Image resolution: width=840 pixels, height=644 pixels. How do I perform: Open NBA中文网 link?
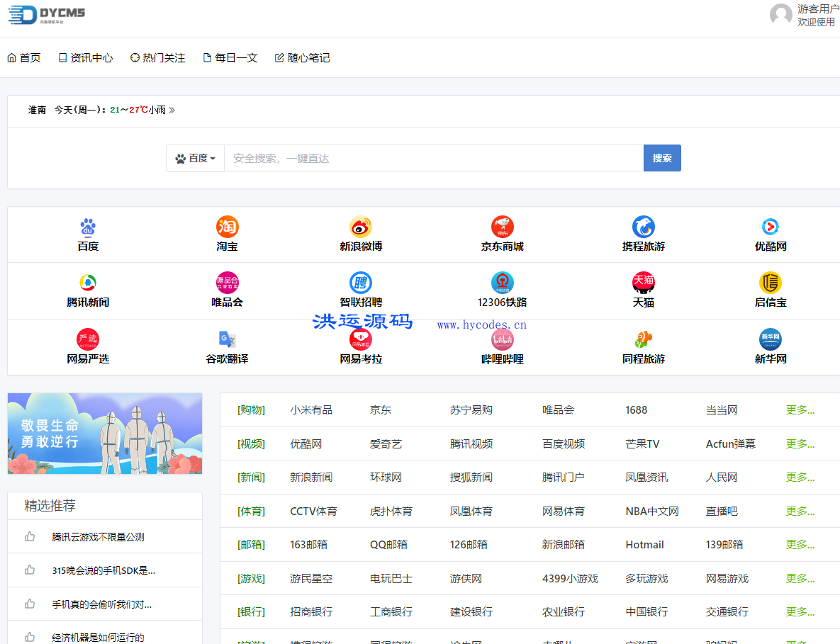(x=652, y=512)
